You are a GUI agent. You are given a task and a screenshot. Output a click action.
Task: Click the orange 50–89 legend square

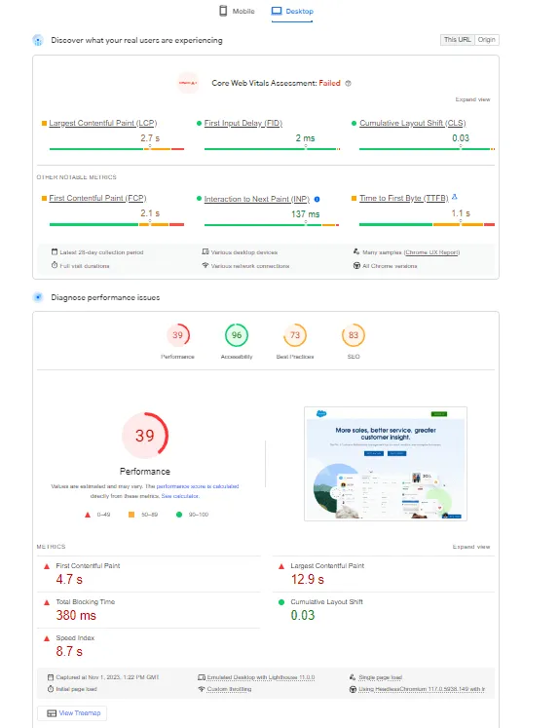tap(131, 515)
